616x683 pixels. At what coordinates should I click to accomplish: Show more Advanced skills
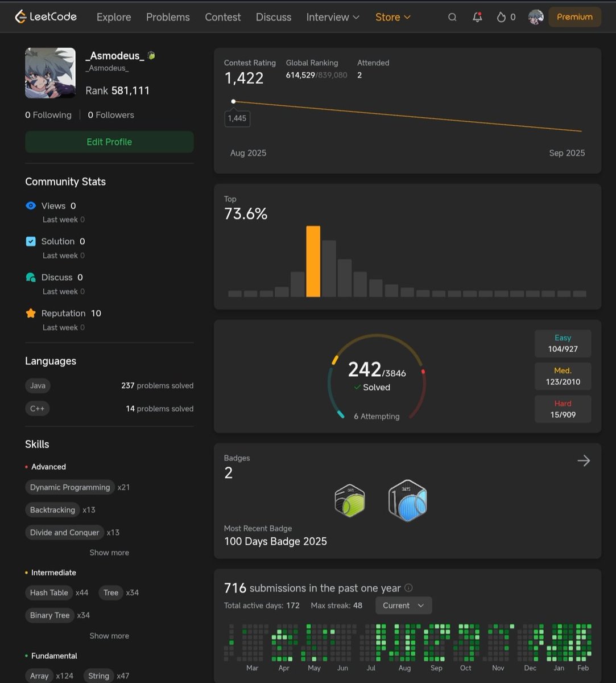click(109, 553)
